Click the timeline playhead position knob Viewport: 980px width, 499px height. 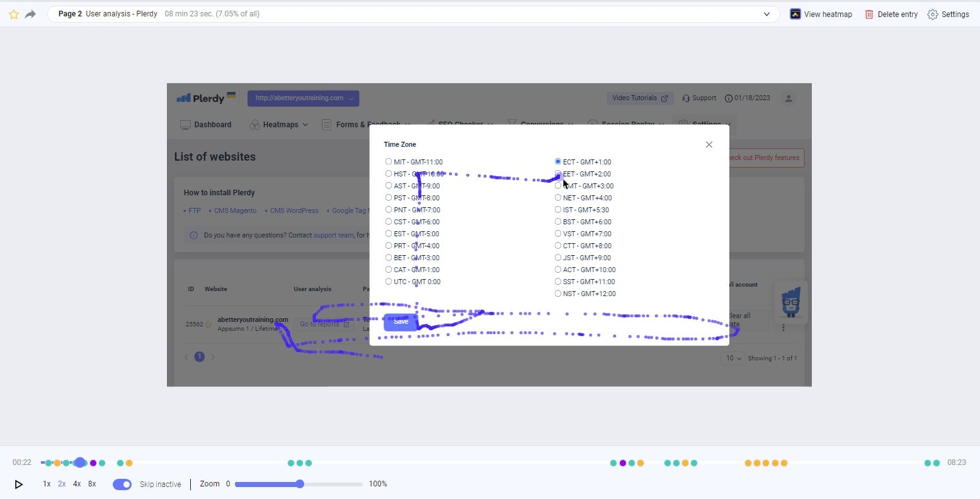(x=80, y=462)
